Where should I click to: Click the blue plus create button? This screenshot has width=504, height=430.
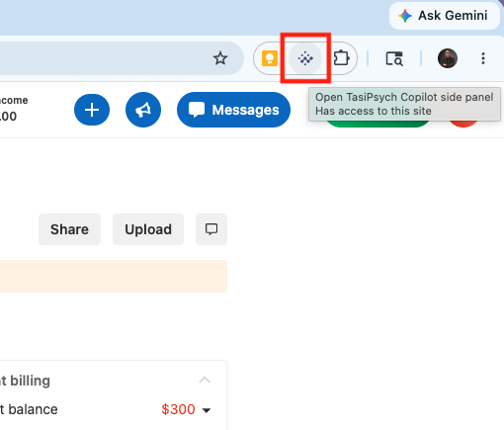pyautogui.click(x=92, y=110)
